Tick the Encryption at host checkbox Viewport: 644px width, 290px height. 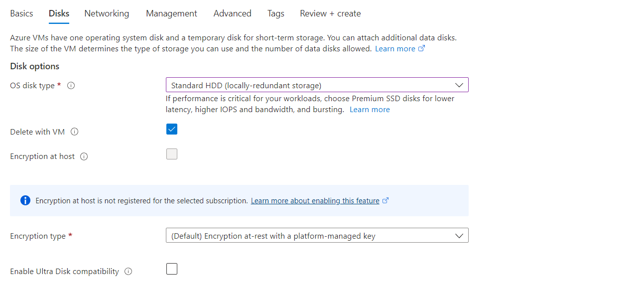172,154
